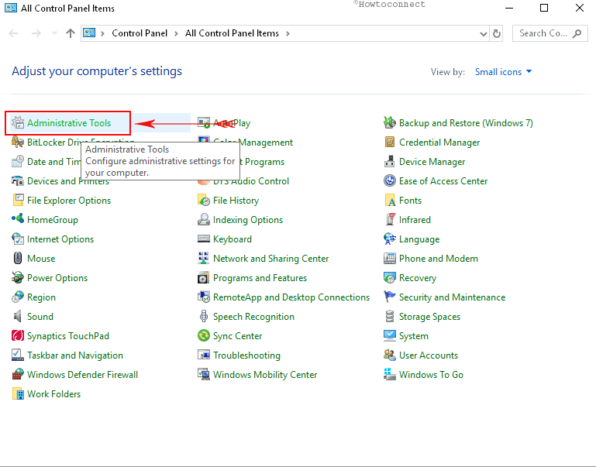This screenshot has height=467, width=596.
Task: Go up one folder level
Action: 70,33
